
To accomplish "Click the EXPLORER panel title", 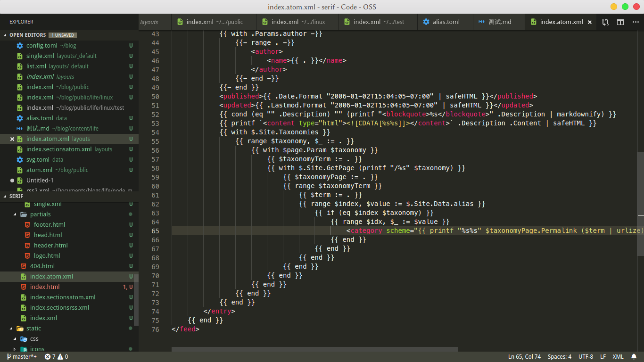I will [x=21, y=22].
